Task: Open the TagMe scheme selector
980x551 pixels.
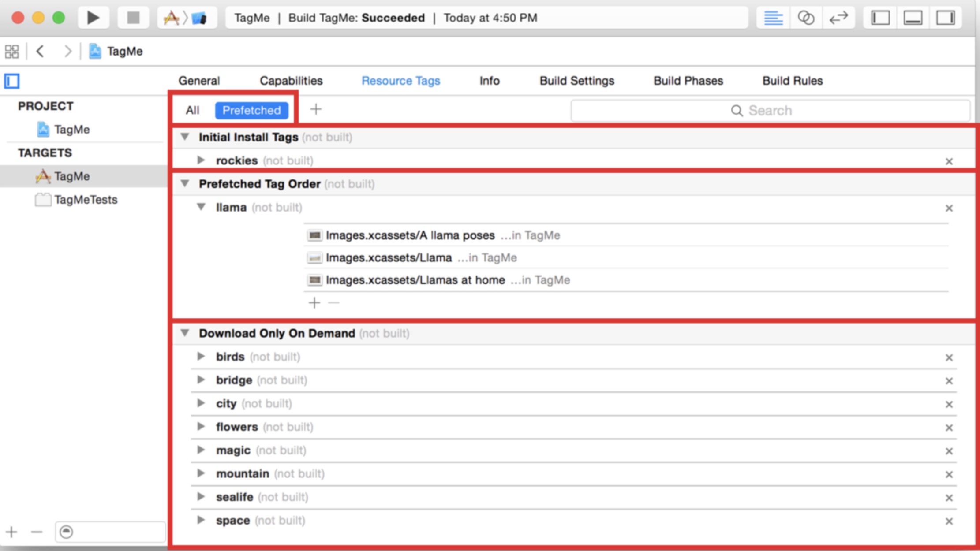Action: coord(172,18)
